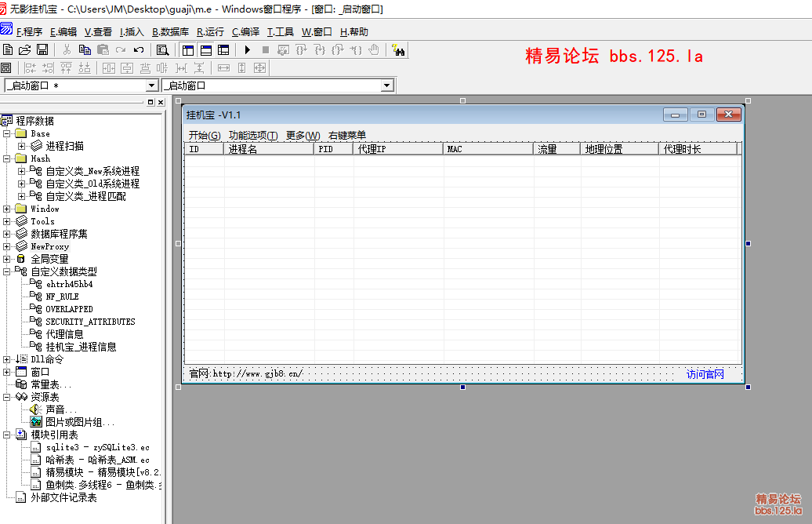The height and width of the screenshot is (524, 812).
Task: Click the Redo arrow icon
Action: click(121, 49)
